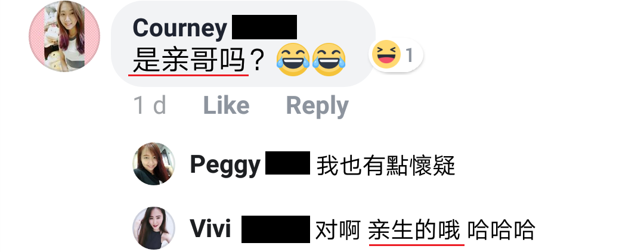
Task: Click Peggy's reply text 我也有點懷疑
Action: click(x=386, y=165)
